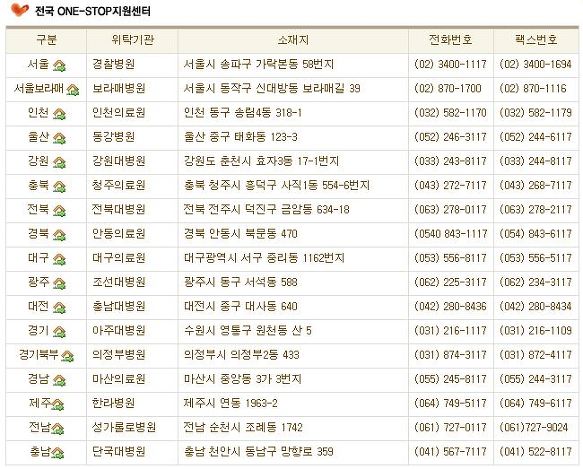
Task: Open the home icon beside 서울보라매
Action: click(73, 90)
